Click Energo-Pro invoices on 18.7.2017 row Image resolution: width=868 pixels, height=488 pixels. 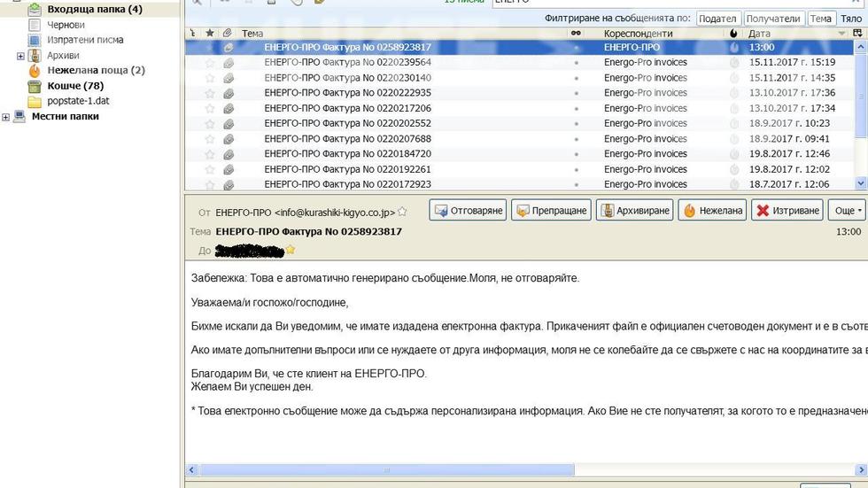[x=646, y=184]
